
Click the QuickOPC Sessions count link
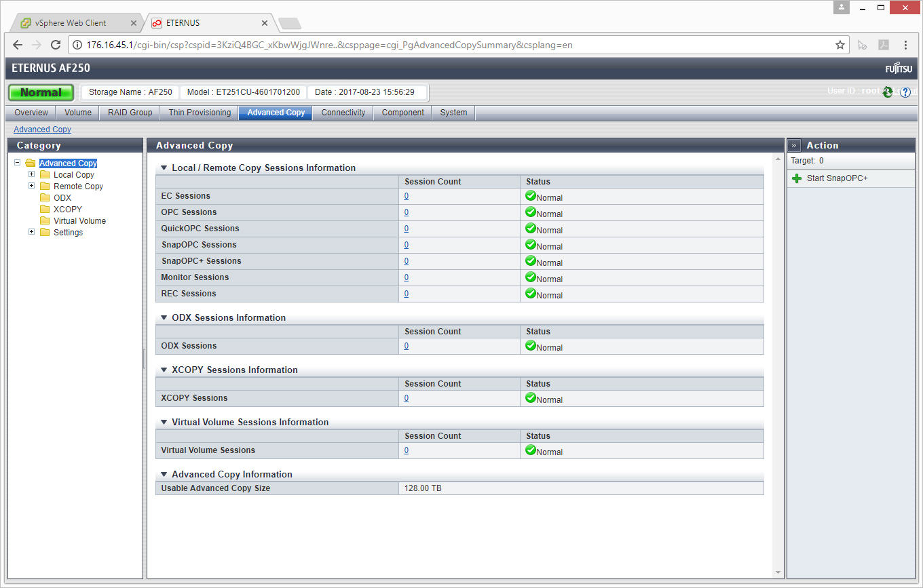point(407,229)
